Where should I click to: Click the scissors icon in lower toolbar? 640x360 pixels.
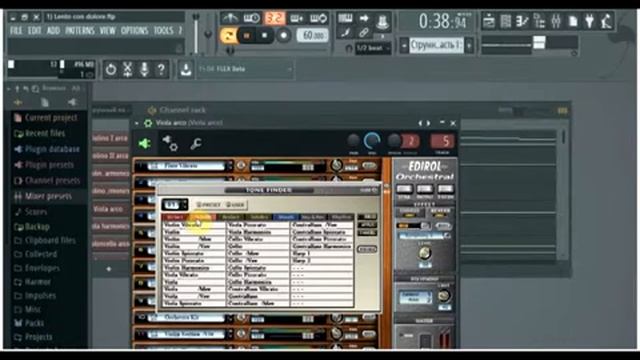pos(128,70)
